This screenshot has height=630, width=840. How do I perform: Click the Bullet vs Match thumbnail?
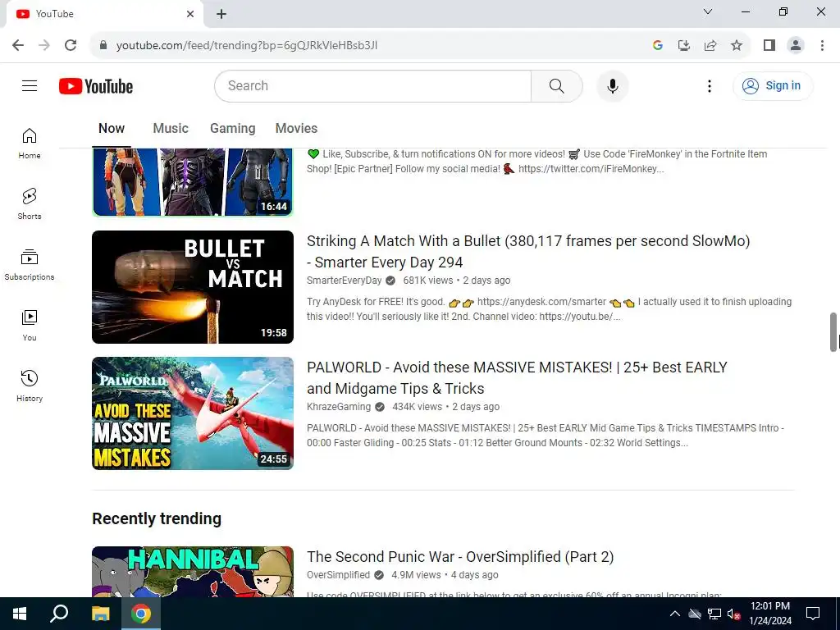pyautogui.click(x=193, y=287)
